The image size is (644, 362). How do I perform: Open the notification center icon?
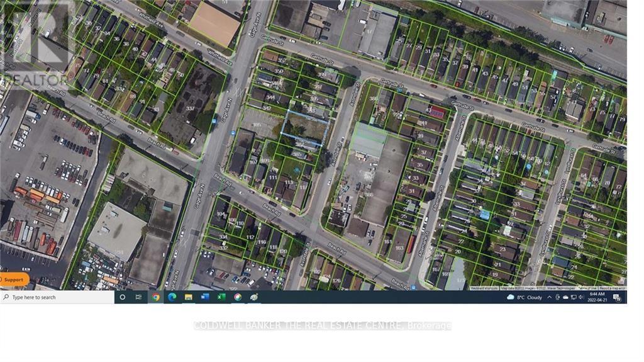tap(618, 297)
